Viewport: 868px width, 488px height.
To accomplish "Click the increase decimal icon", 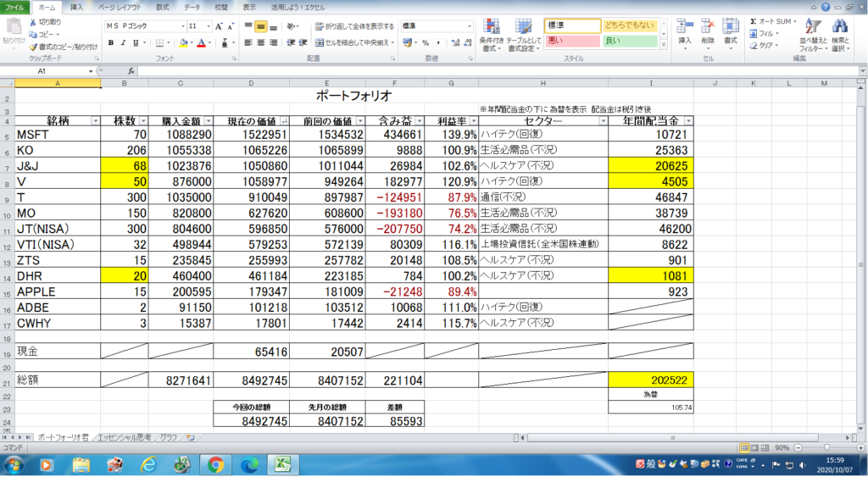I will point(455,42).
